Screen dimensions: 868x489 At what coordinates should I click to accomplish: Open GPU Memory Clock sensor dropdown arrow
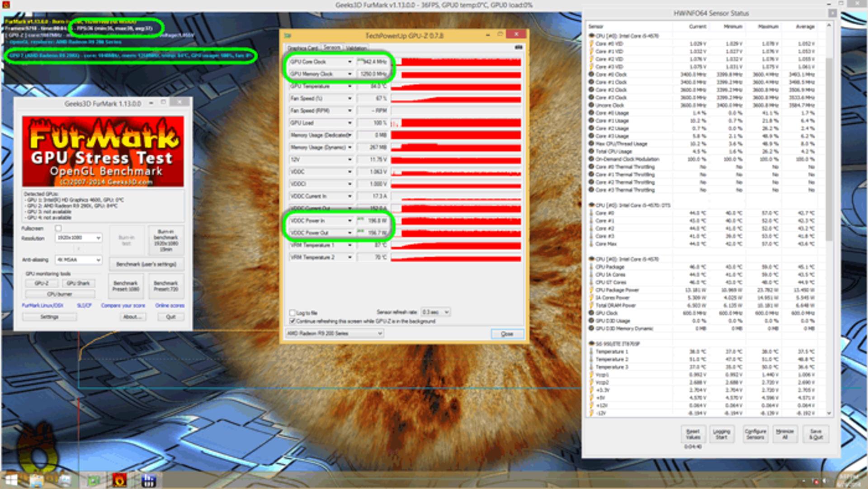[349, 74]
